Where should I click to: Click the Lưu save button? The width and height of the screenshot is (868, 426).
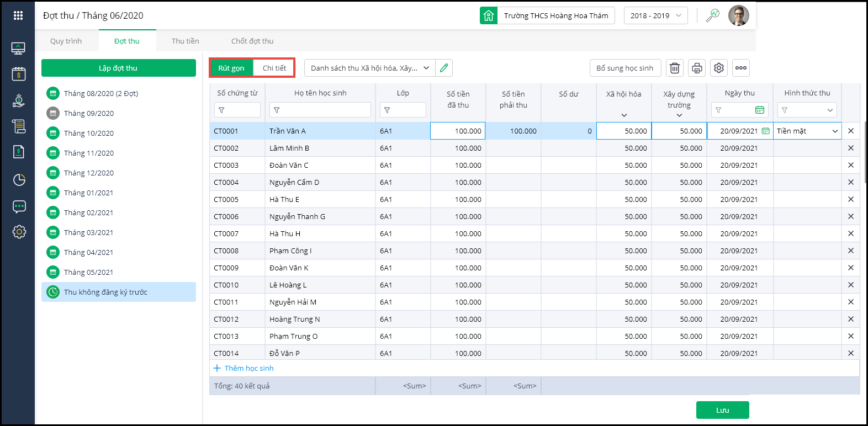point(722,410)
